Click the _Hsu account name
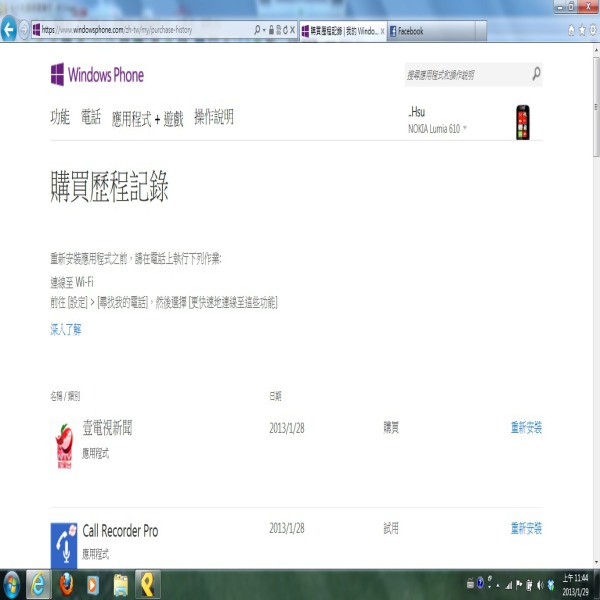The width and height of the screenshot is (600, 600). pos(416,112)
